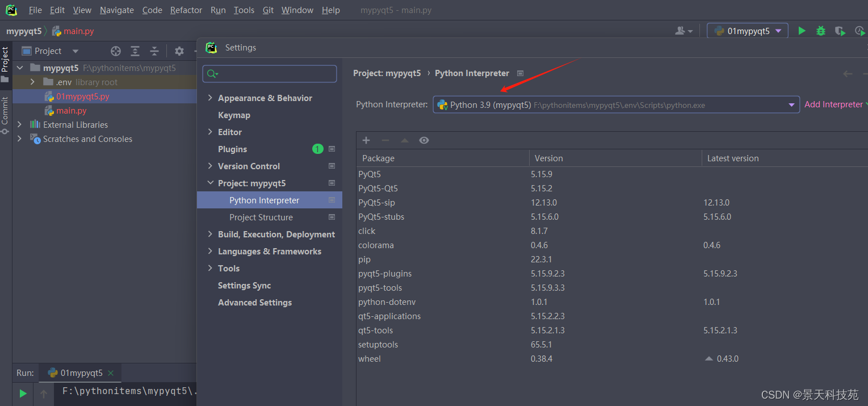
Task: Expand External Libraries node
Action: click(x=20, y=124)
